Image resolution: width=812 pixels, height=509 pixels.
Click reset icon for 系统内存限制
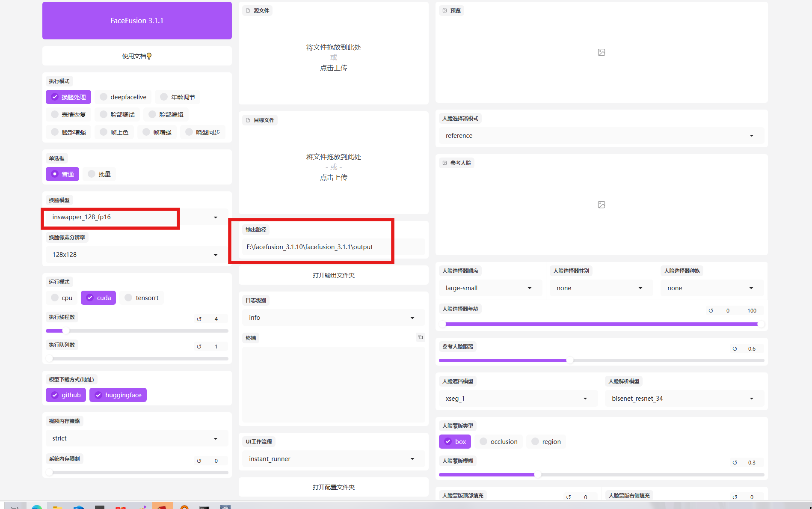pos(199,461)
